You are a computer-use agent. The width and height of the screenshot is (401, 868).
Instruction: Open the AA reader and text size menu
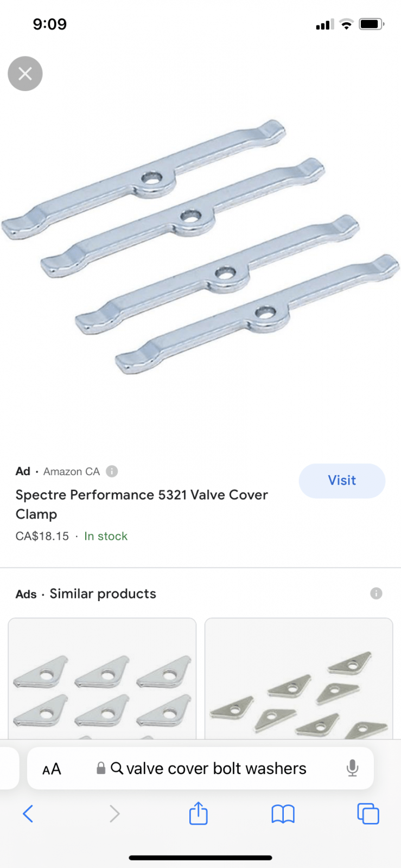52,769
